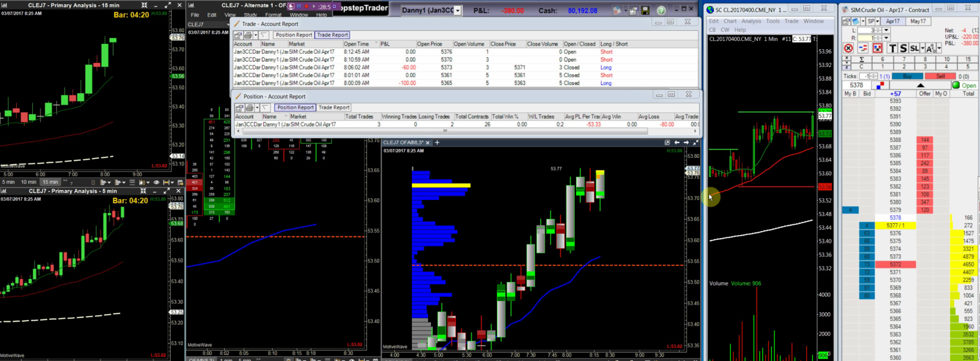Toggle the Trade Report button in Position - Account Report
The width and height of the screenshot is (980, 361).
tap(334, 107)
